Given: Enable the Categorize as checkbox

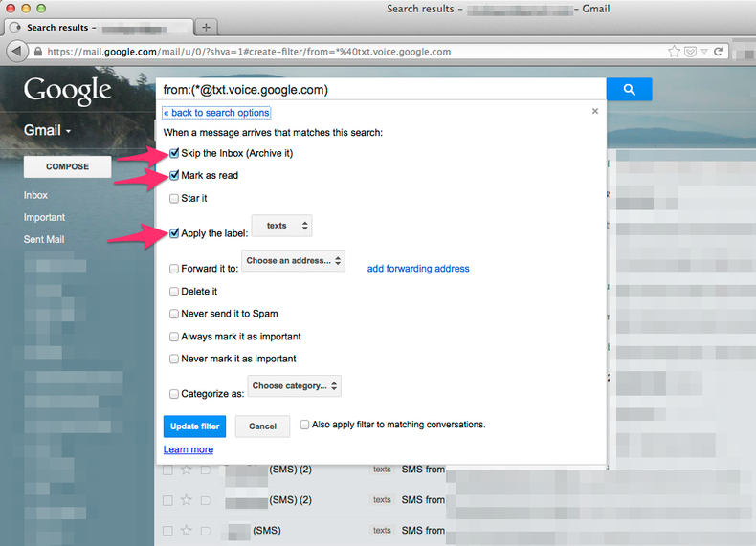Looking at the screenshot, I should 174,394.
